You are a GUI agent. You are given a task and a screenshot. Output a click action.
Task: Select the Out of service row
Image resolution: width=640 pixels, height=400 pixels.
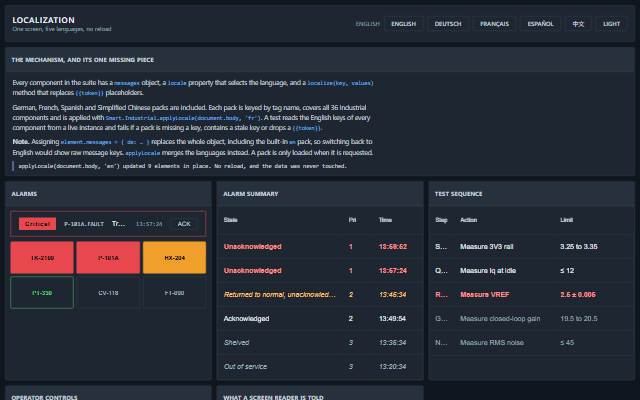tap(320, 367)
